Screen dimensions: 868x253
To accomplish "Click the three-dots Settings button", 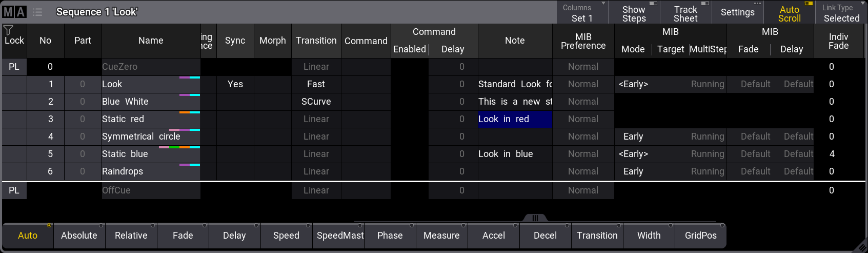I will click(737, 12).
